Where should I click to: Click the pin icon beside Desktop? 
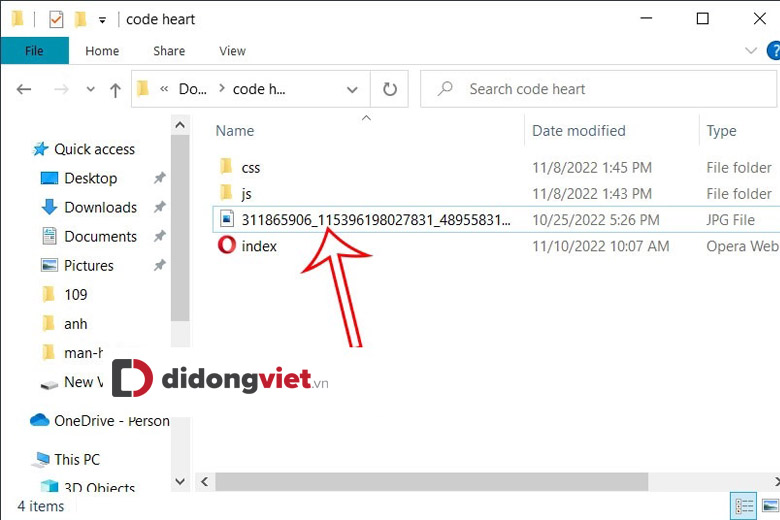pos(159,178)
